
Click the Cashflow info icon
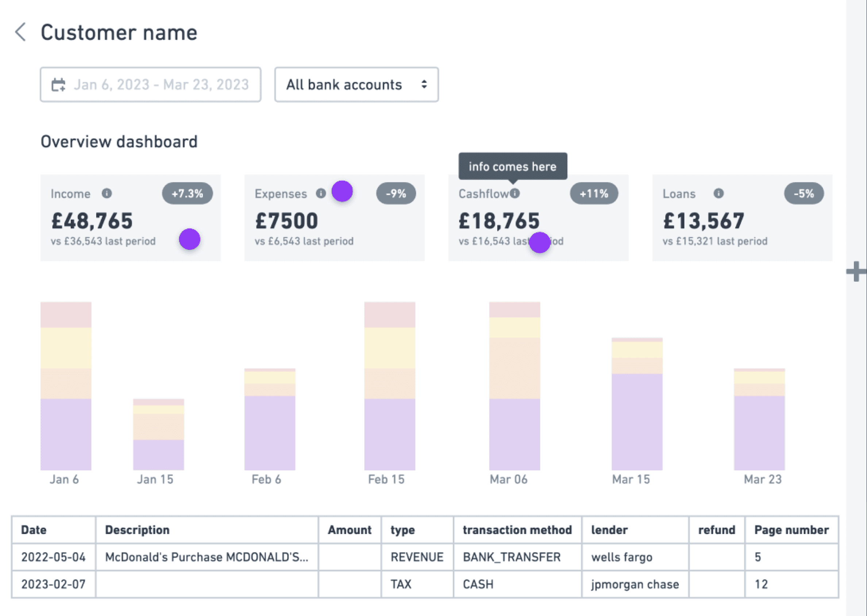[515, 193]
